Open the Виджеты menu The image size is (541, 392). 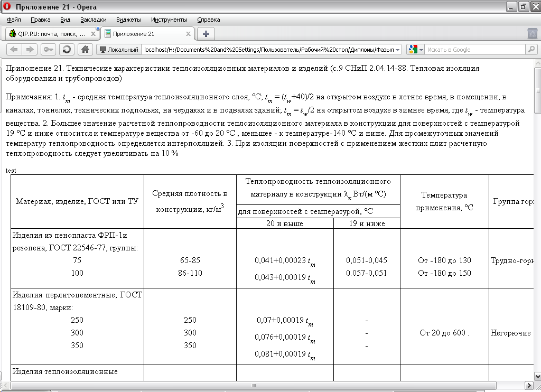tap(129, 20)
